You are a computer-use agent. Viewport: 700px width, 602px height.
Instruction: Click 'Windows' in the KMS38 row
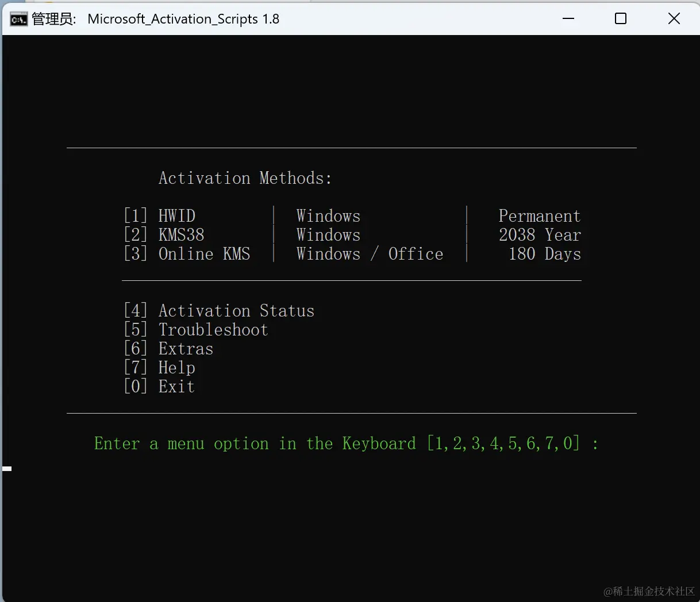point(329,235)
